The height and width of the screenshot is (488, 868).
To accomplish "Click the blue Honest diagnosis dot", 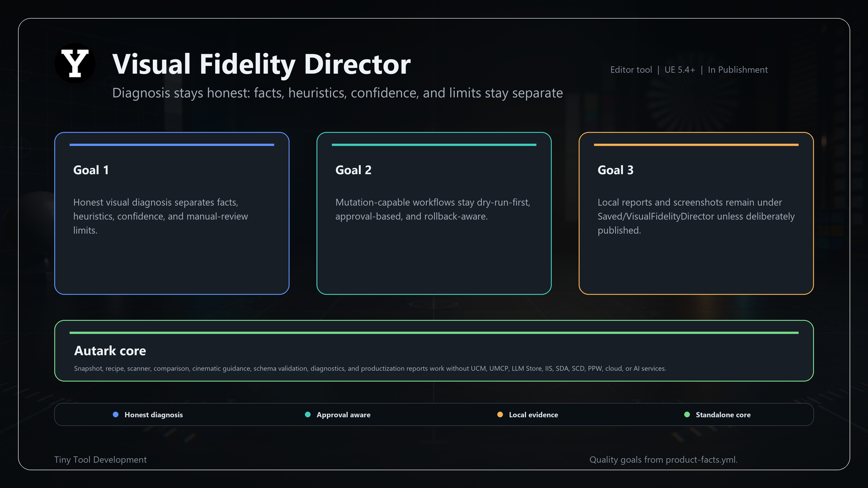I will (116, 414).
